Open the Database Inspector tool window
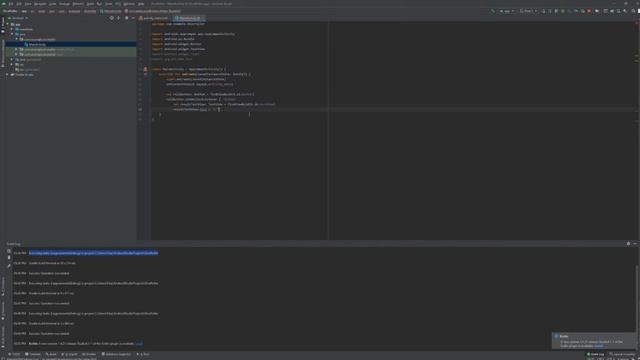 (116, 354)
